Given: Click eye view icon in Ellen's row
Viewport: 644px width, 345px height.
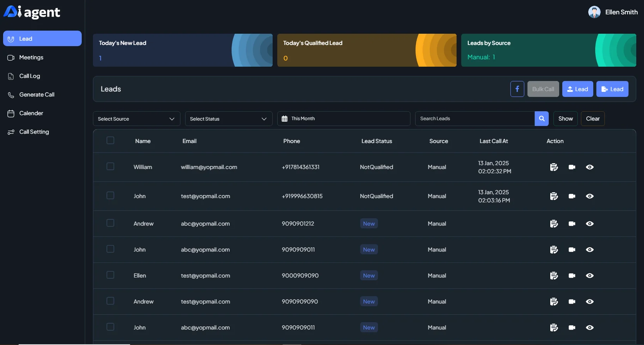Looking at the screenshot, I should (590, 276).
